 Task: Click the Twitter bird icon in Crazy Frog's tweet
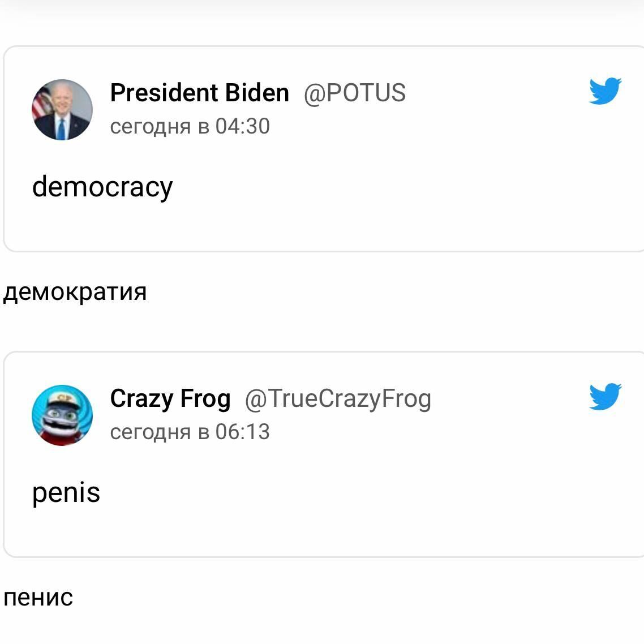[604, 397]
